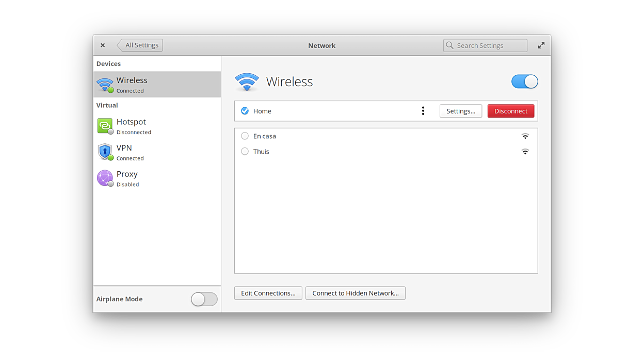Select the En casa network radio button
This screenshot has width=644, height=362.
(245, 136)
